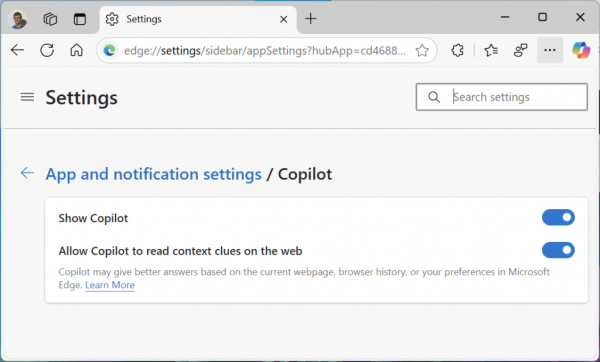600x362 pixels.
Task: Click the Copilot breadcrumb text
Action: point(305,174)
